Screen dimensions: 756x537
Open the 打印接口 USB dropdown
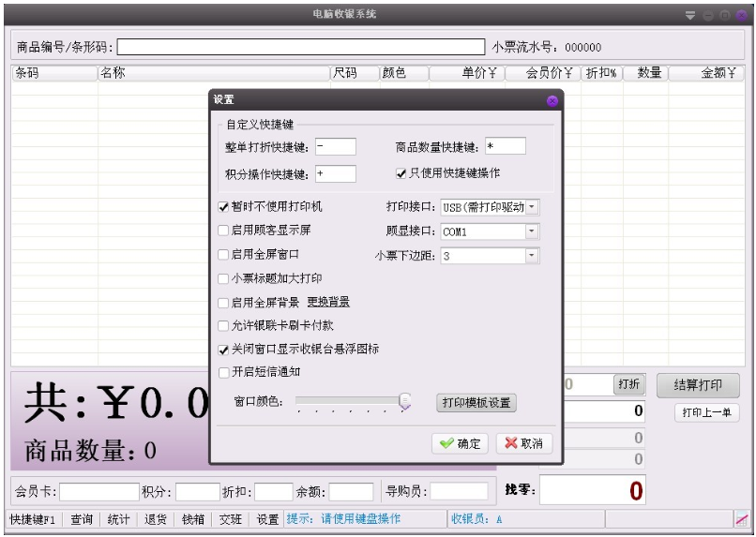coord(532,206)
